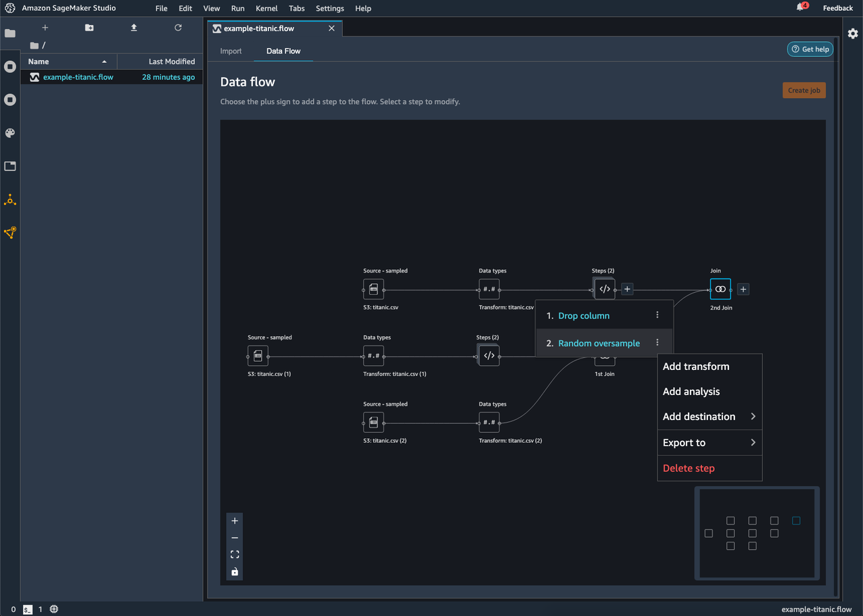Open the Run menu
This screenshot has height=616, width=863.
click(x=237, y=8)
